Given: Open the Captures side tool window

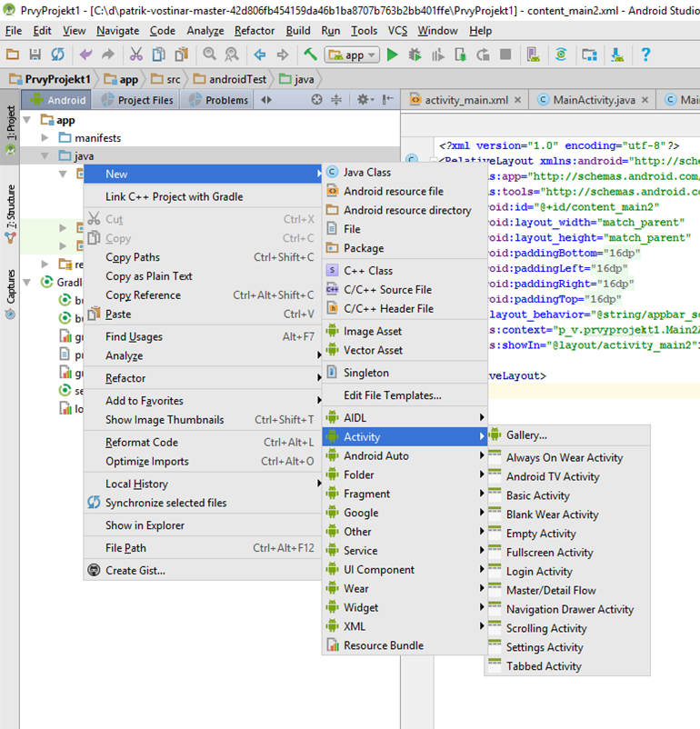Looking at the screenshot, I should pos(10,294).
